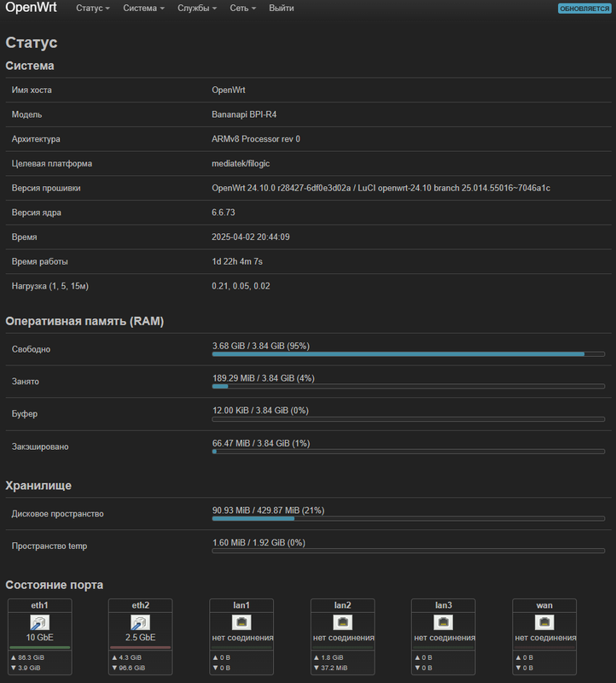Click the lan2 upload value 1.8 GiB
This screenshot has width=616, height=683.
point(332,657)
